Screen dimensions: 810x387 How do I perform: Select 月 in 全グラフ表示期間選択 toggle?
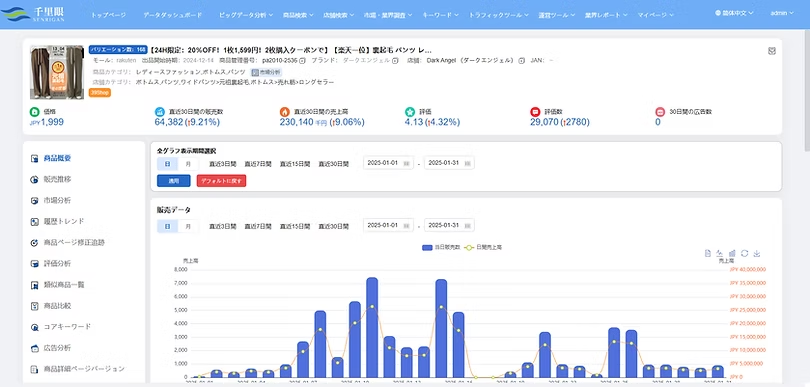(188, 164)
